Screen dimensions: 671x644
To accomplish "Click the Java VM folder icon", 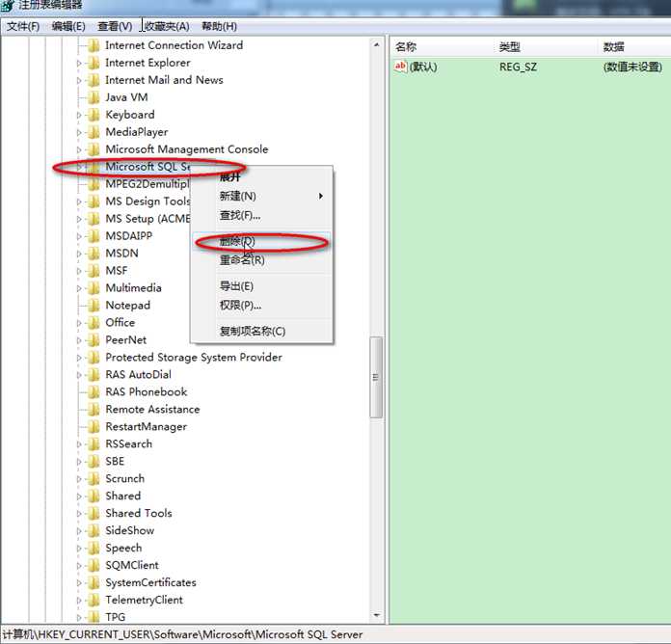I will (x=94, y=97).
